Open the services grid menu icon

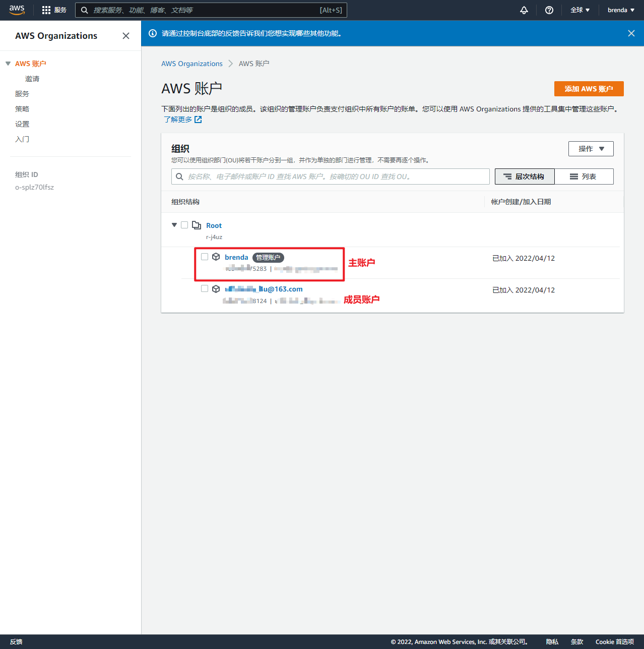(x=46, y=10)
